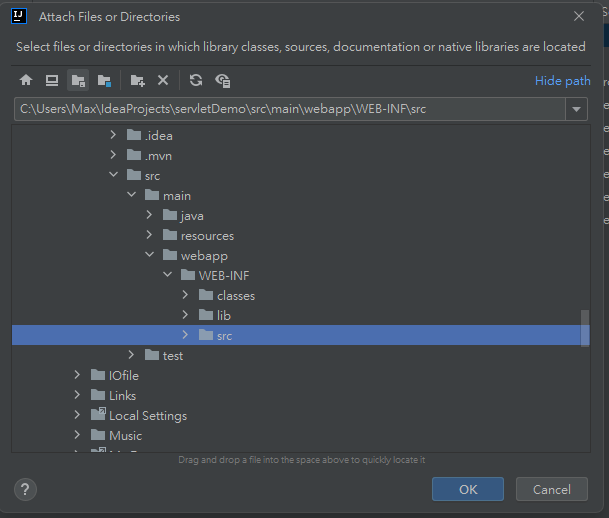The width and height of the screenshot is (609, 518).
Task: Select the WEB-INF folder
Action: coord(215,275)
